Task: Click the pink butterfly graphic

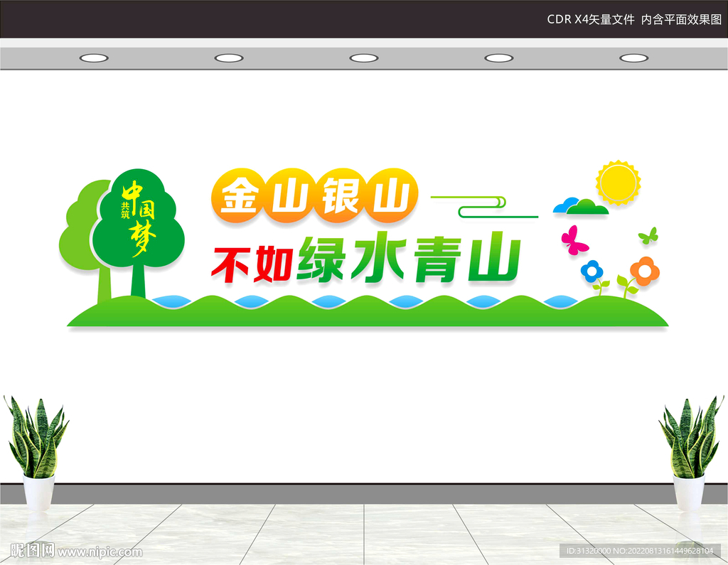Action: pos(574,240)
